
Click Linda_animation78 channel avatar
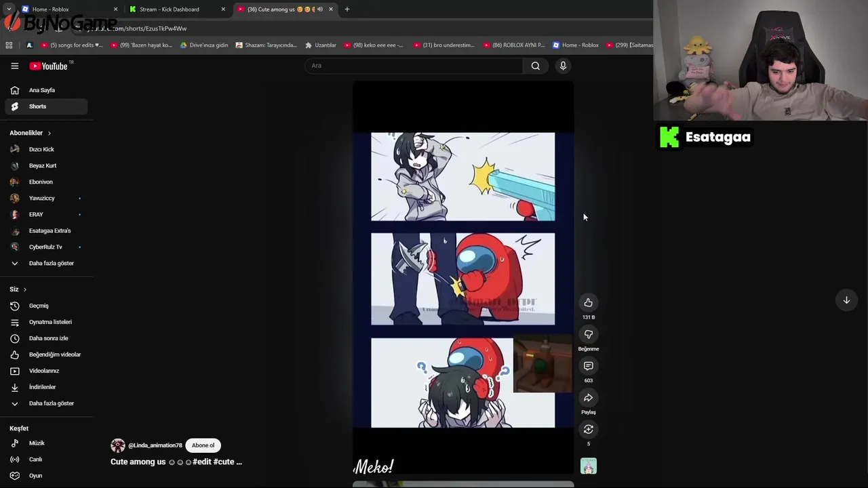pyautogui.click(x=118, y=445)
